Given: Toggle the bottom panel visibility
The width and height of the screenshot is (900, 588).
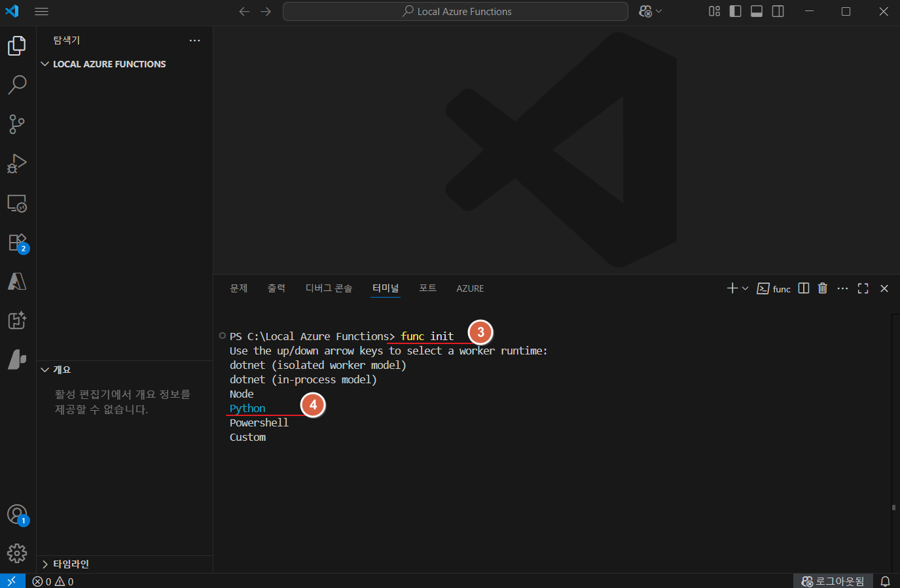Looking at the screenshot, I should 757,12.
